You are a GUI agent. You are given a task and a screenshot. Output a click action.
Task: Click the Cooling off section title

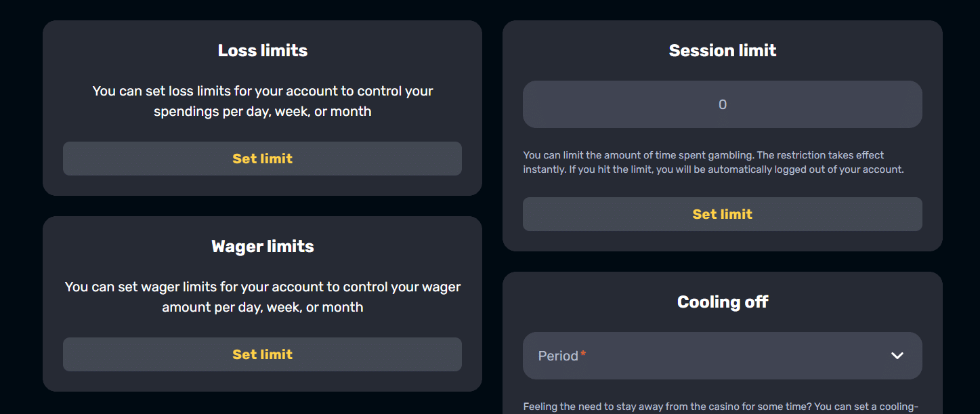click(722, 301)
